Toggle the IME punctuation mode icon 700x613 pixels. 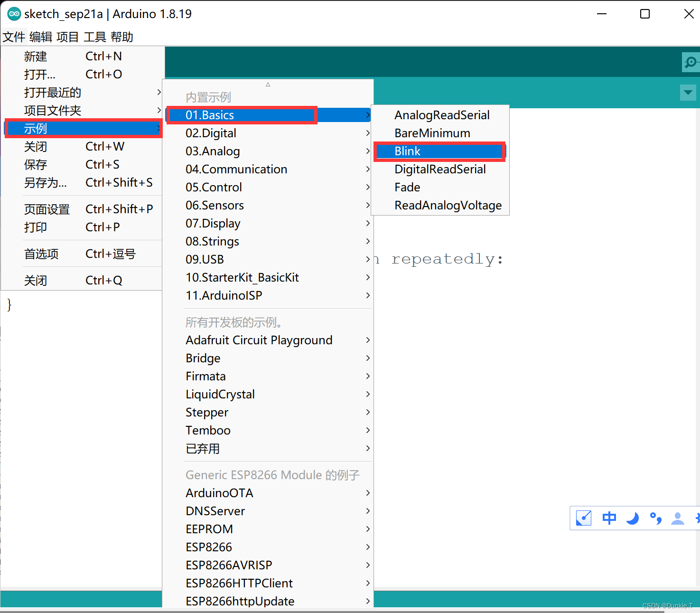[655, 518]
